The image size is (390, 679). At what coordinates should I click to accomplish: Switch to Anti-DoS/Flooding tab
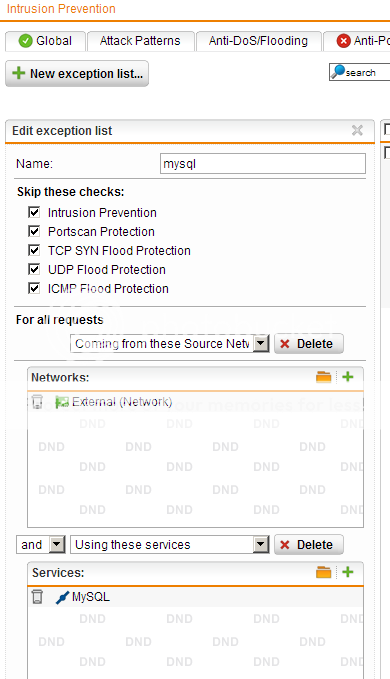click(x=258, y=41)
